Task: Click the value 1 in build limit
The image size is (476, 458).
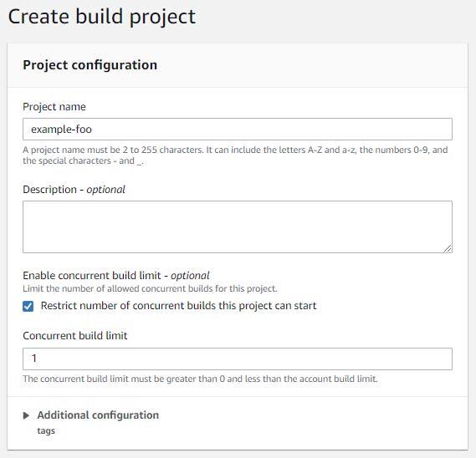Action: click(34, 359)
